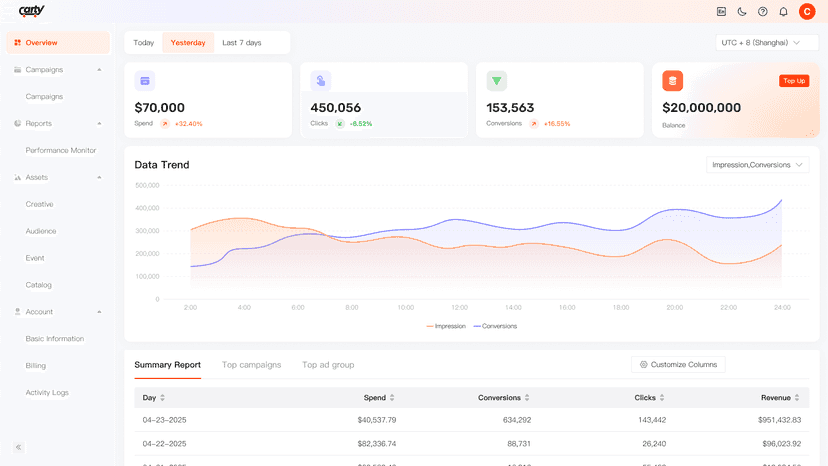Open the language switch icon in header
Viewport: 828px width, 466px height.
tap(721, 12)
